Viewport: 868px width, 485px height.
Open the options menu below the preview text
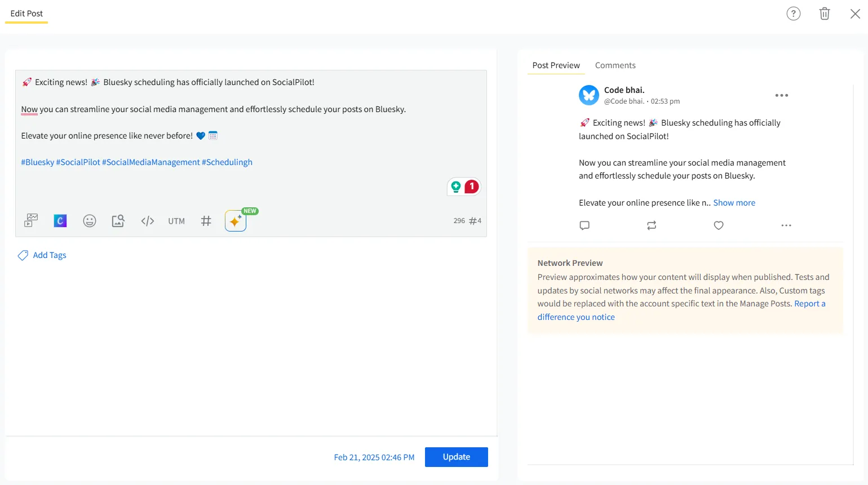point(786,225)
